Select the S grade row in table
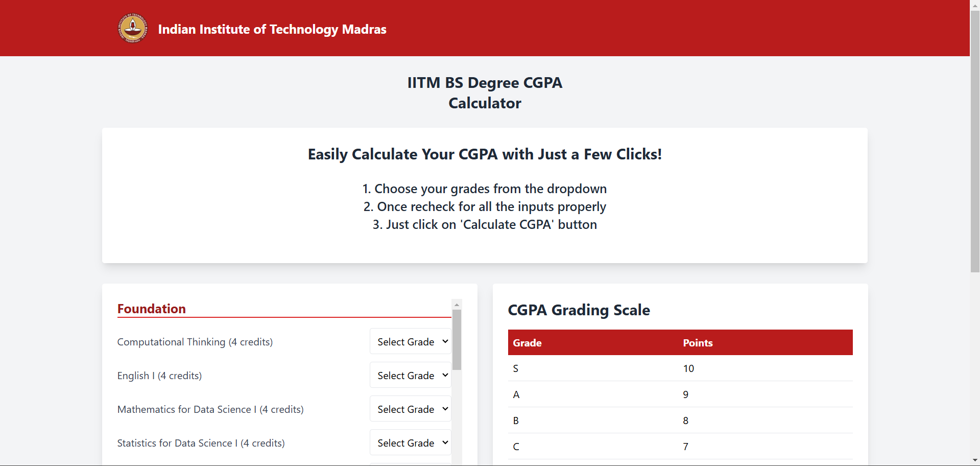 click(680, 368)
